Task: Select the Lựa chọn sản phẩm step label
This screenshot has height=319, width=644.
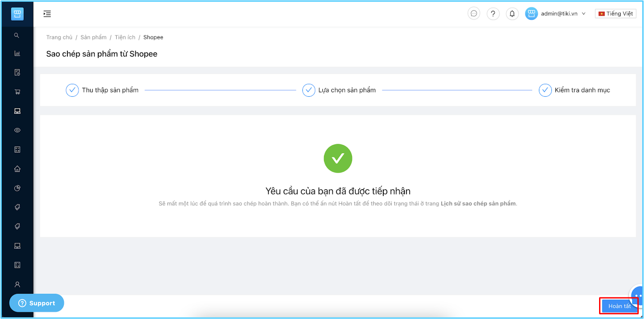Action: point(347,90)
